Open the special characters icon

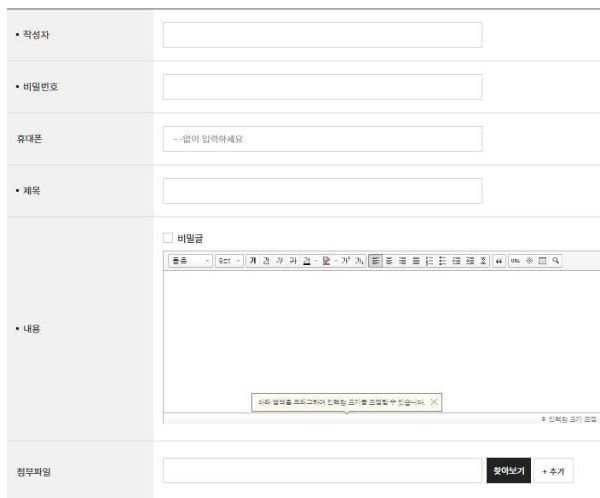click(x=529, y=261)
